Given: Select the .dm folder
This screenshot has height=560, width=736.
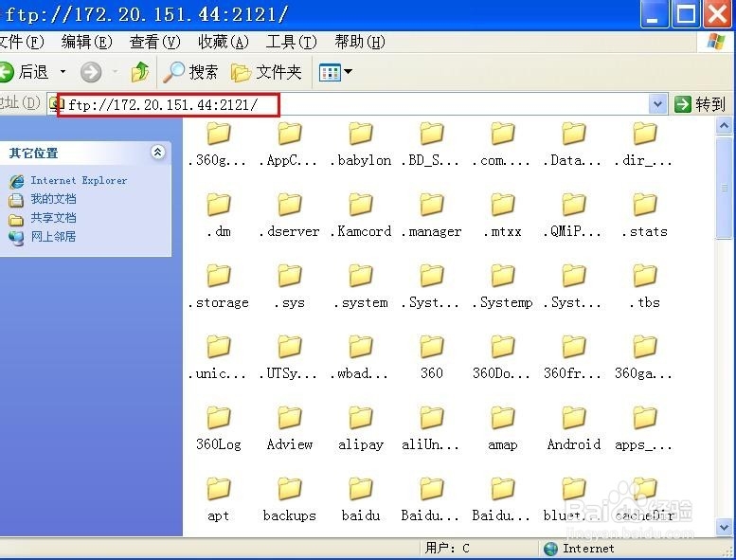Looking at the screenshot, I should 218,214.
